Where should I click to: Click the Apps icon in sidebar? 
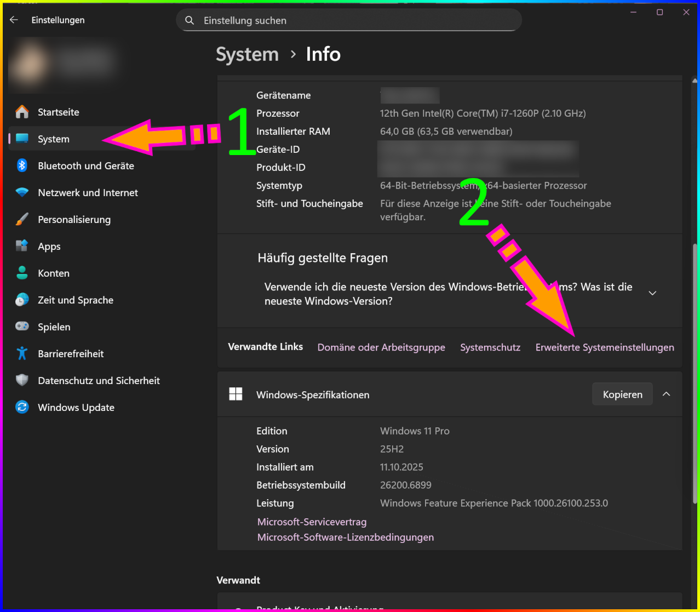click(22, 246)
